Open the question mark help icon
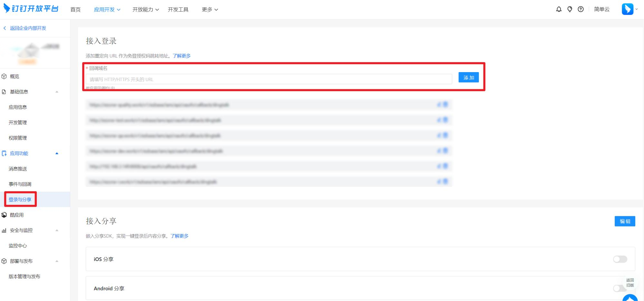This screenshot has width=644, height=301. point(581,9)
